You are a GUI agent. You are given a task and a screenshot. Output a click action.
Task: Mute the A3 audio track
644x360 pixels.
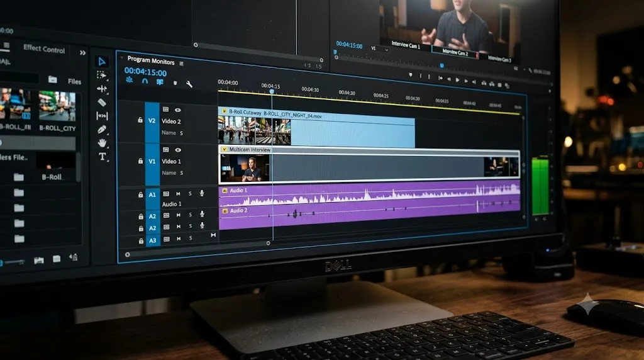(x=179, y=239)
